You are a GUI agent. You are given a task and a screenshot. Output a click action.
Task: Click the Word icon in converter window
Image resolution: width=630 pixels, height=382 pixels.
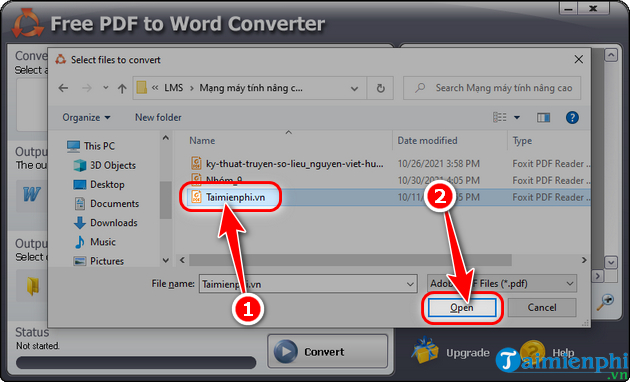click(31, 195)
